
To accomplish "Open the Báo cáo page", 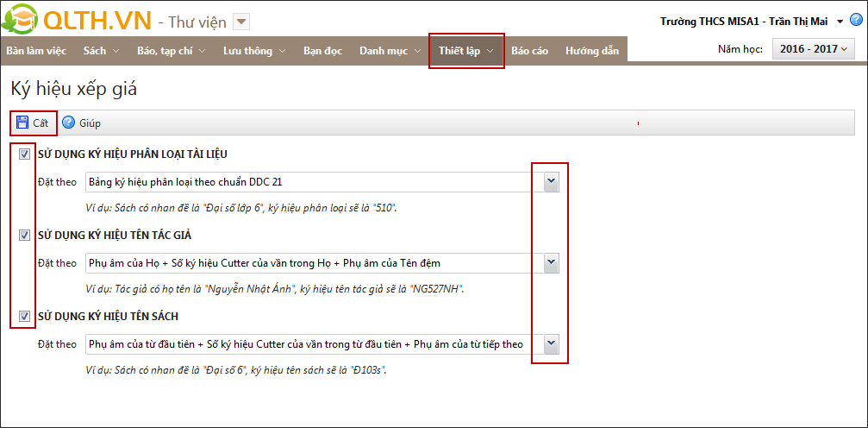I will 530,51.
